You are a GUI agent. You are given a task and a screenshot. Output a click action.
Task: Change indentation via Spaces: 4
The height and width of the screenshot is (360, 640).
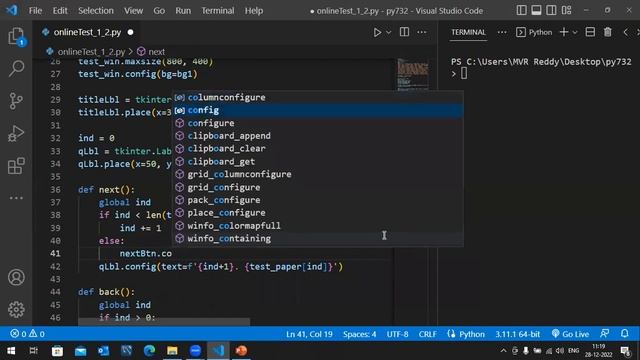click(359, 334)
